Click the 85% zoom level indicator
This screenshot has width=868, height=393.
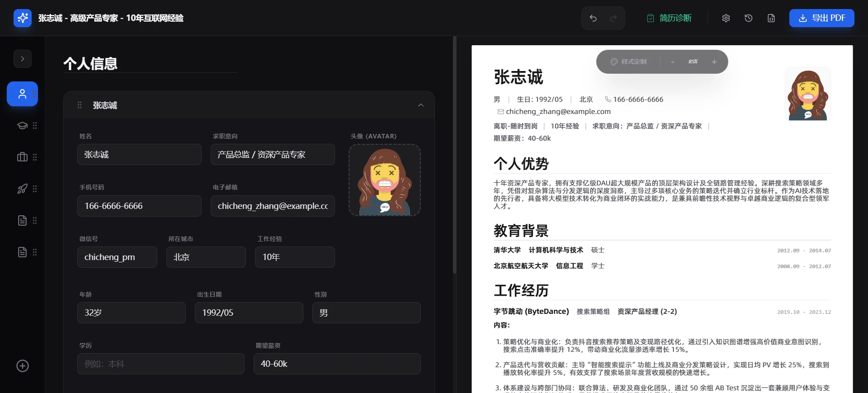pos(693,62)
